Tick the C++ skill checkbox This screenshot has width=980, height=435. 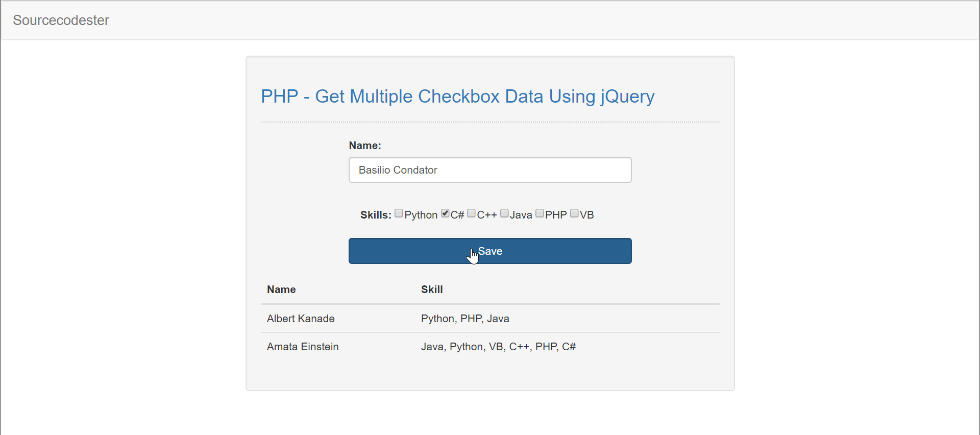[x=471, y=213]
